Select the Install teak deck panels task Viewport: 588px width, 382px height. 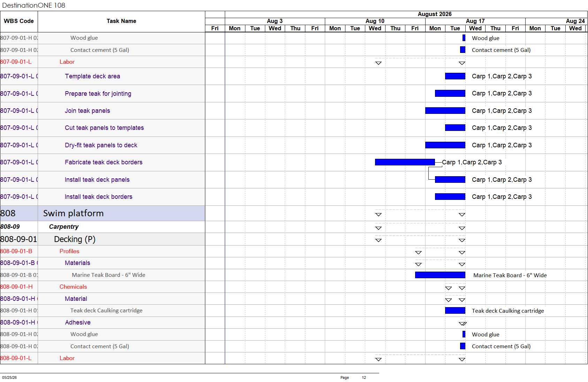click(x=97, y=180)
